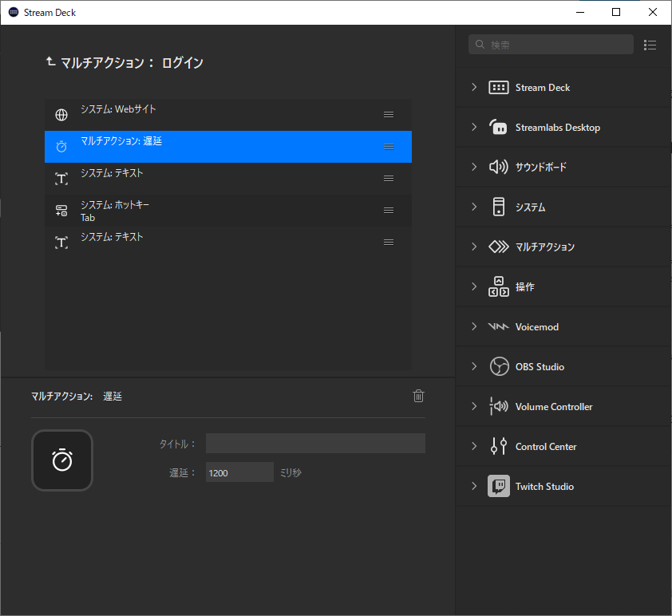Image resolution: width=672 pixels, height=616 pixels.
Task: Click the Control Center sliders icon
Action: tap(499, 446)
